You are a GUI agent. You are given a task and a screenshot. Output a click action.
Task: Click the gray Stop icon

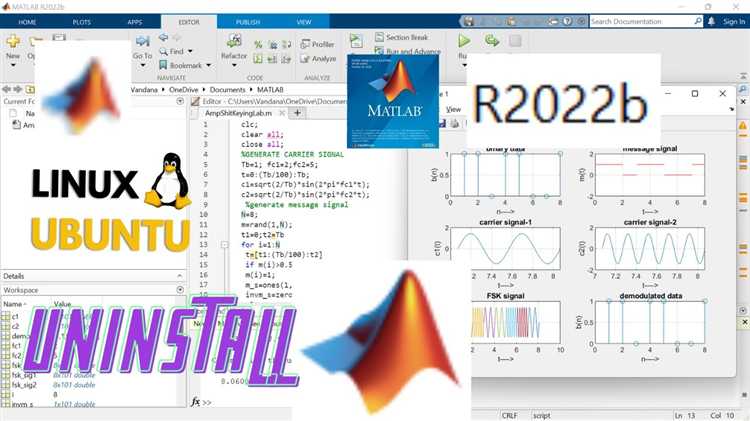515,41
